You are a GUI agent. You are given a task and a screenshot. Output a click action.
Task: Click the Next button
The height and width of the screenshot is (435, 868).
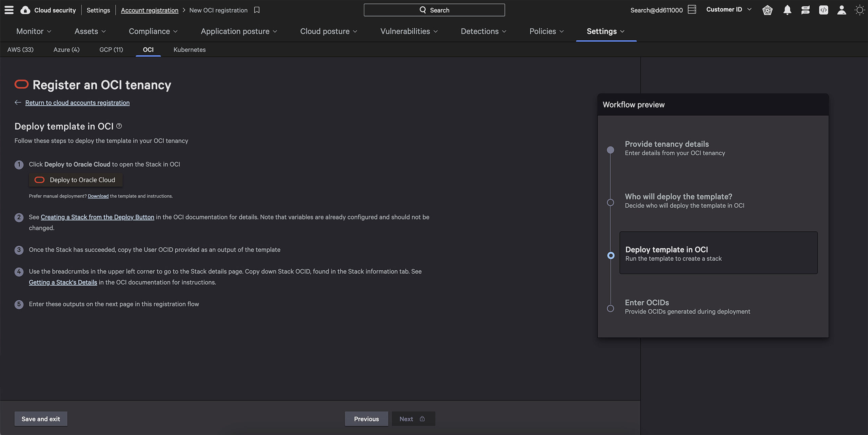[x=413, y=419]
